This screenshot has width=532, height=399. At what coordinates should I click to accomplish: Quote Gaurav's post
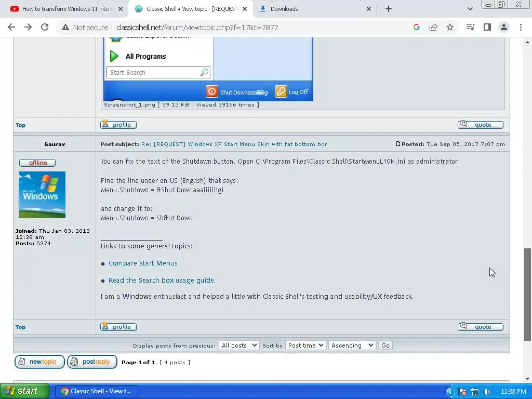pyautogui.click(x=481, y=327)
